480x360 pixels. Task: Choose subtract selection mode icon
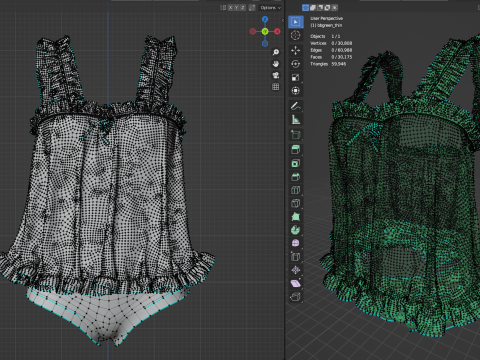point(320,7)
